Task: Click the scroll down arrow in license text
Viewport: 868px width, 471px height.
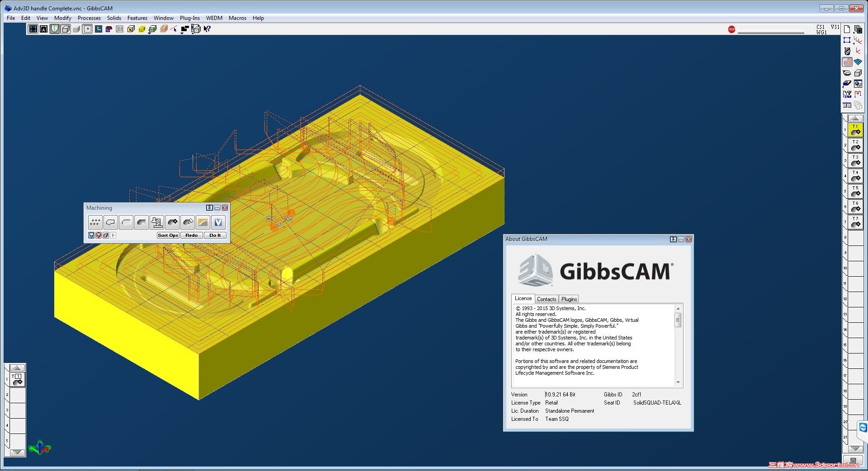Action: coord(678,382)
